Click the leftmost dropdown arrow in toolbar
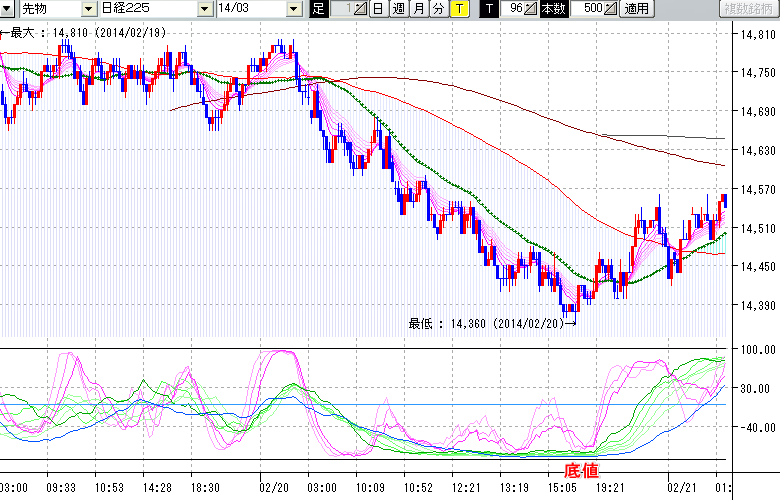780x500 pixels. (x=6, y=9)
